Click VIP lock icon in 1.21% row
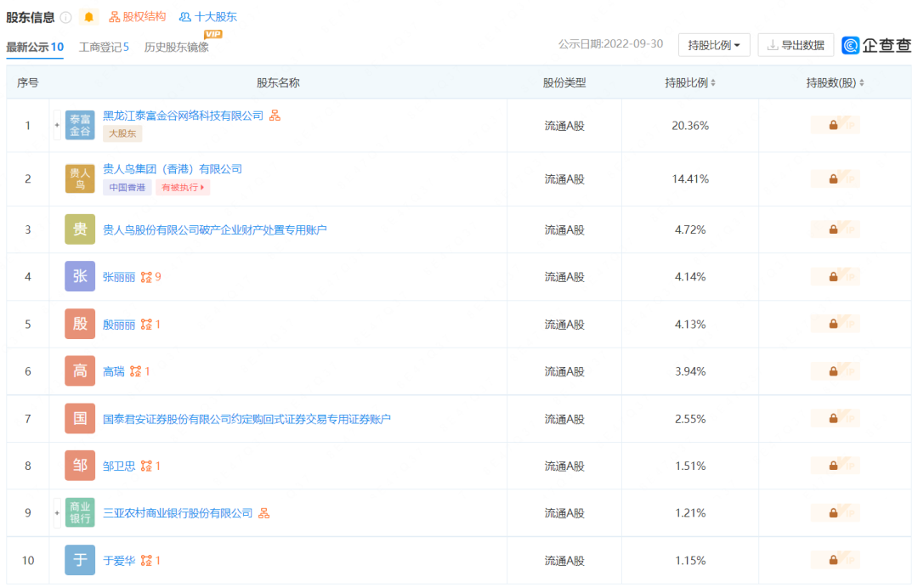 [x=835, y=513]
